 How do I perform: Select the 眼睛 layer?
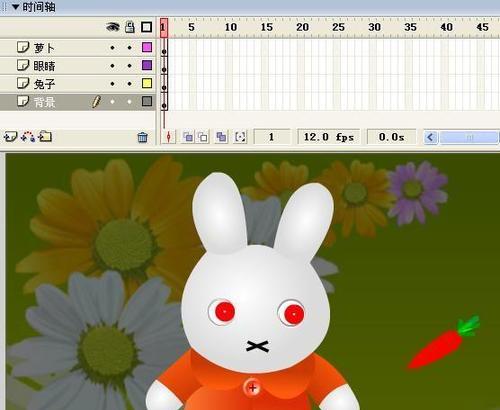click(x=77, y=66)
